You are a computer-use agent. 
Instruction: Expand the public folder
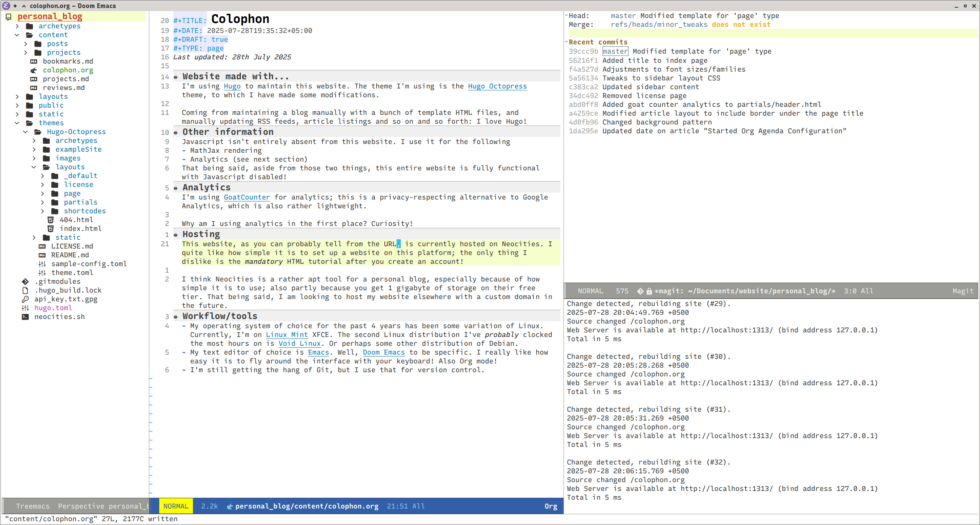click(17, 105)
